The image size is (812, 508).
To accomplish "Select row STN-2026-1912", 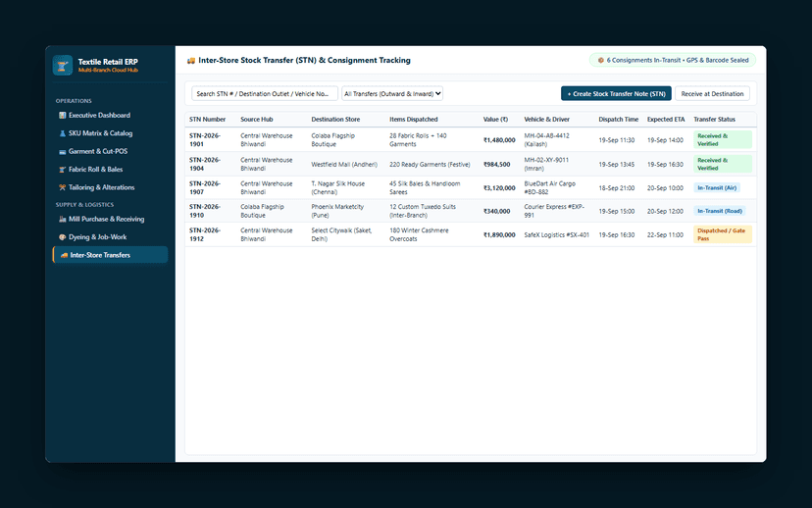I will (x=471, y=234).
